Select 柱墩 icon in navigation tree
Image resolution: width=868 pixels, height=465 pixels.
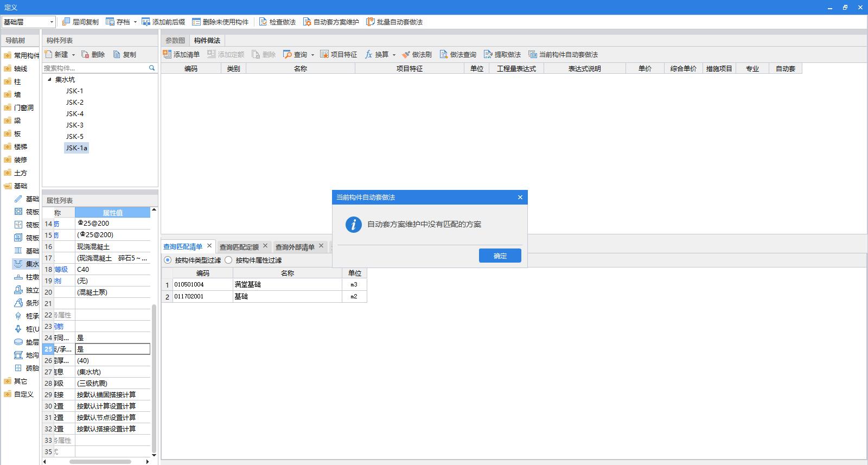tap(18, 277)
